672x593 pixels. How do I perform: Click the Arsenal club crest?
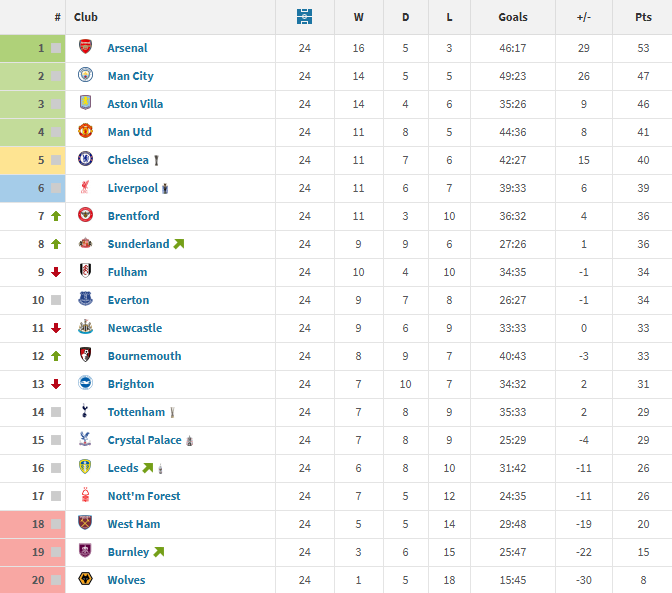click(x=86, y=48)
